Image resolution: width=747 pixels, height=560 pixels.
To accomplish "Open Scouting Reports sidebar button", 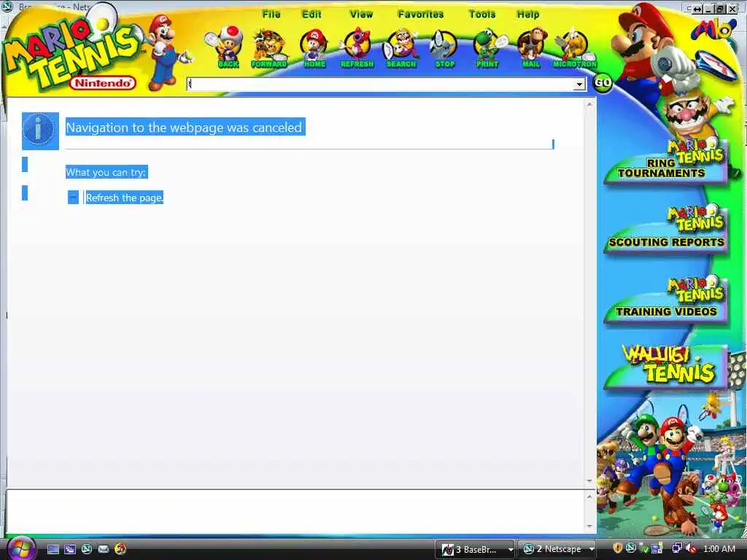I will 666,230.
